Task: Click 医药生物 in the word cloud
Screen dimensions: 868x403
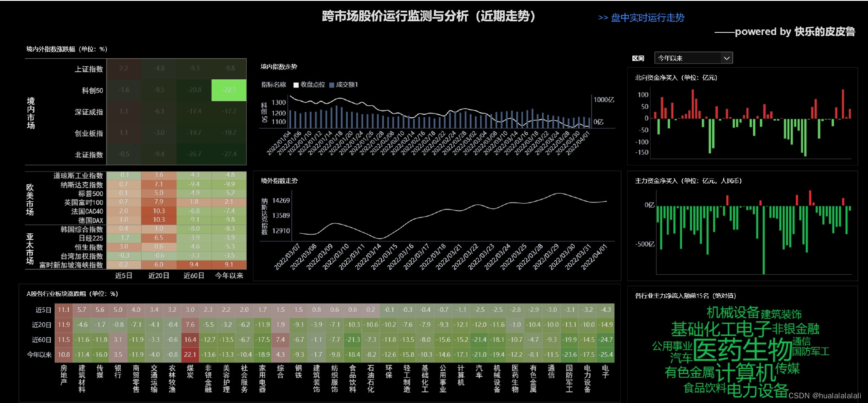Action: pyautogui.click(x=742, y=350)
